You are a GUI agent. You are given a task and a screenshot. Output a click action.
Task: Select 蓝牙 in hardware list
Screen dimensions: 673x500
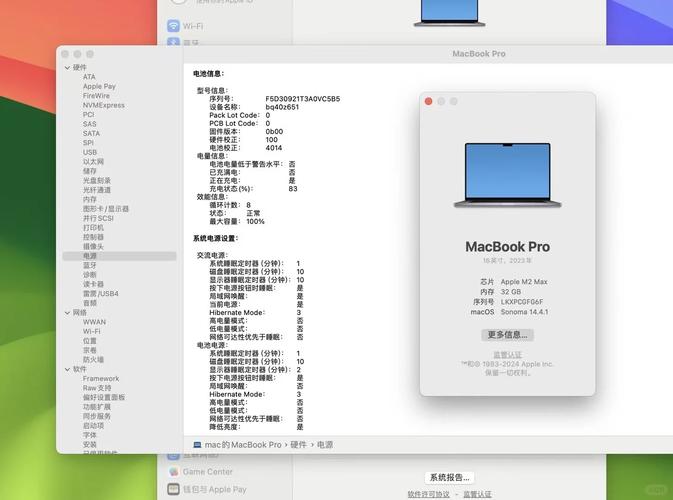[x=90, y=266]
